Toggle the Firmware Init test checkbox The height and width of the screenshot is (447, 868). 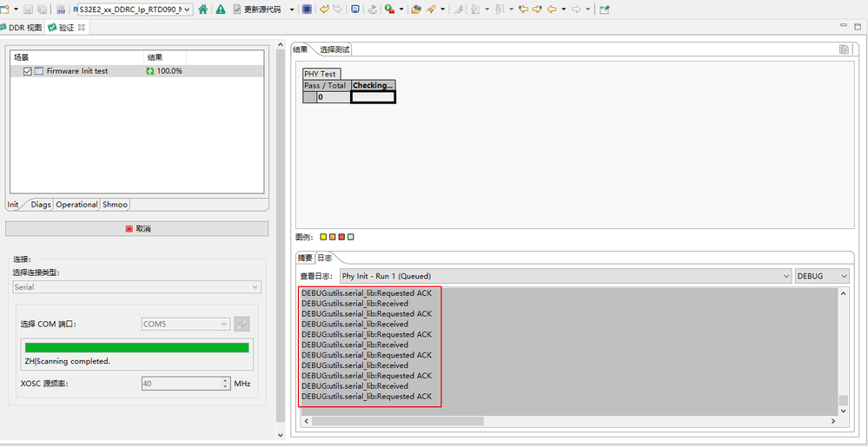(28, 71)
